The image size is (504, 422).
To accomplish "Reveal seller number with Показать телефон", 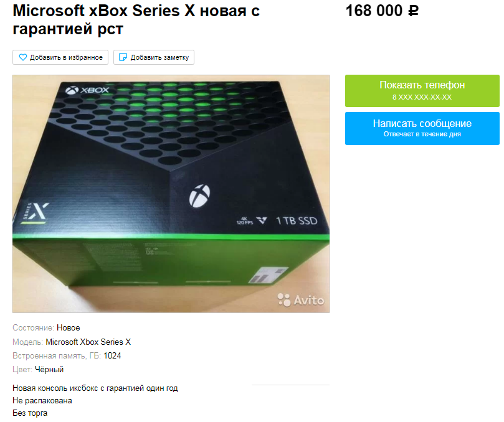I will (x=422, y=91).
